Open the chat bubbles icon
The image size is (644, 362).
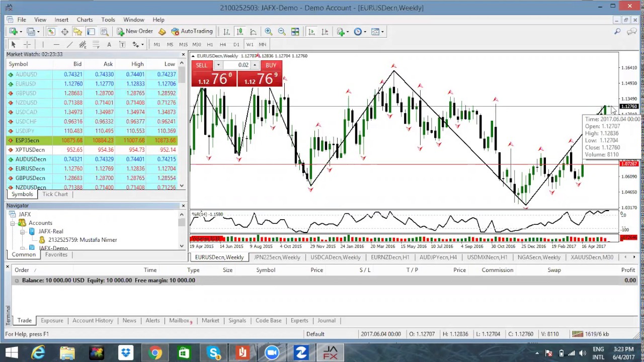pos(632,32)
